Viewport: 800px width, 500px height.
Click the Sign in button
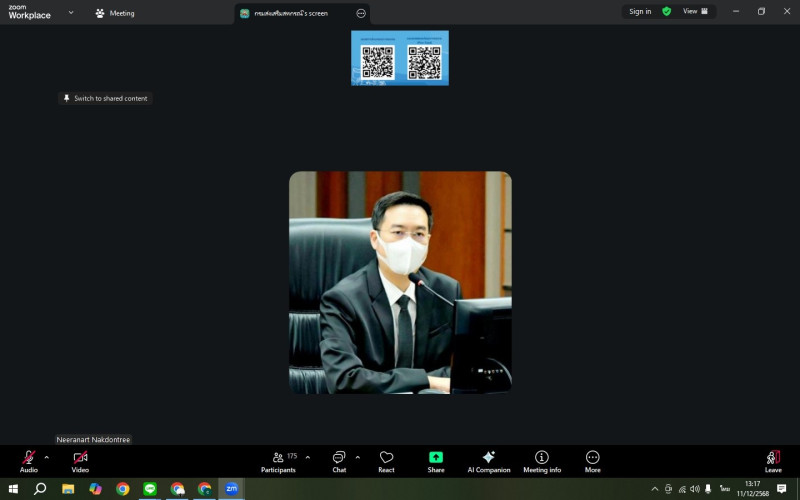(x=640, y=12)
